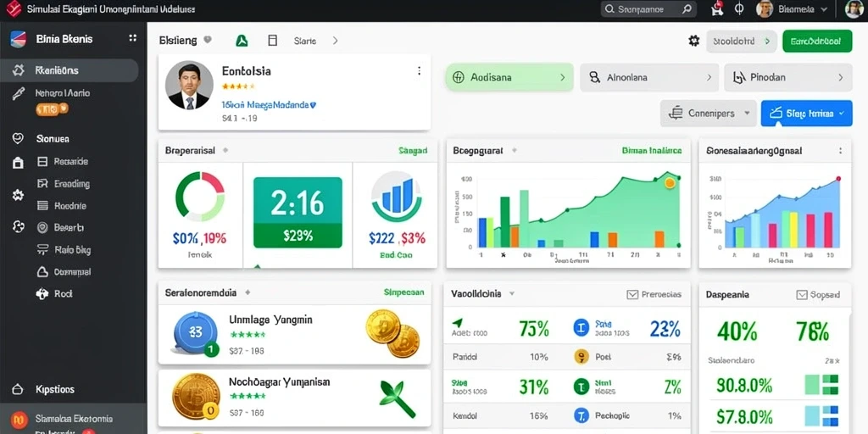Screen dimensions: 868x434
Task: Open the grid dots icon beside Binia Bkenis
Action: (x=132, y=38)
